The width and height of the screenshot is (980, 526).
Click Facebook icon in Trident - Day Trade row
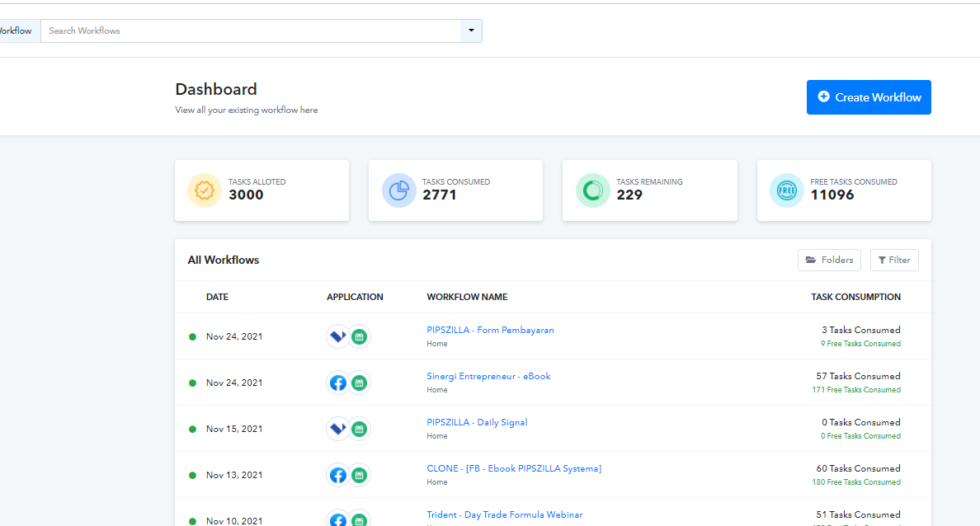tap(338, 519)
